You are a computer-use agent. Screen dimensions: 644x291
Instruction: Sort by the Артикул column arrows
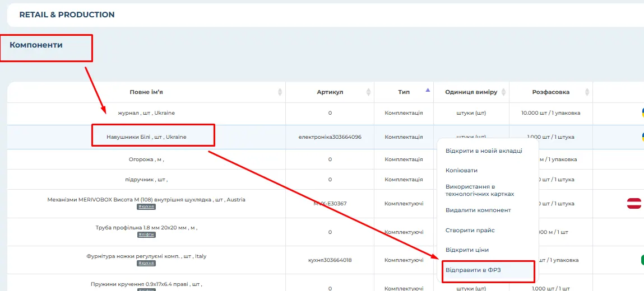click(368, 92)
